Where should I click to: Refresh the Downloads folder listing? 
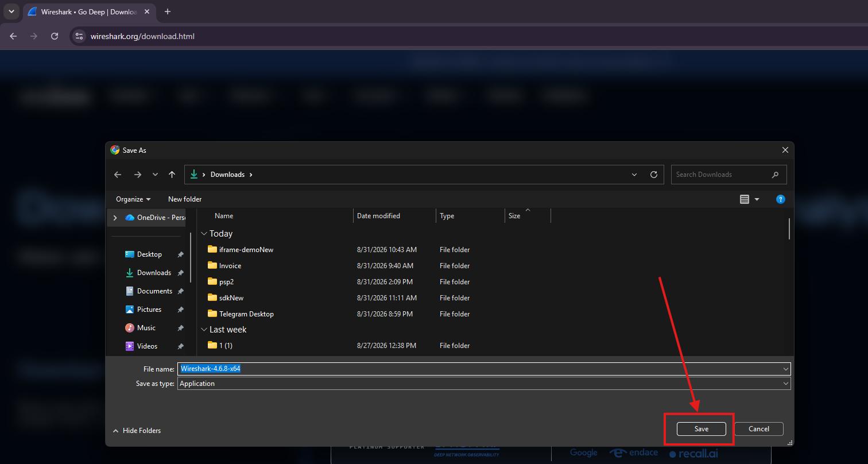pos(653,175)
